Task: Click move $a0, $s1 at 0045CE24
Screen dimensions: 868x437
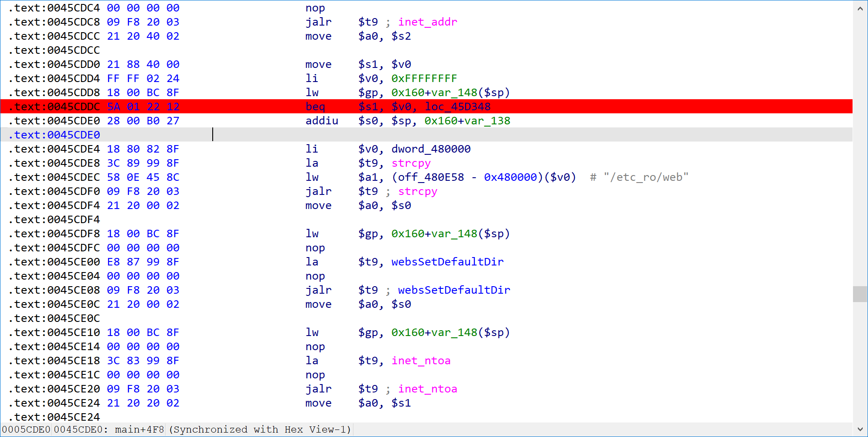Action: (x=358, y=403)
